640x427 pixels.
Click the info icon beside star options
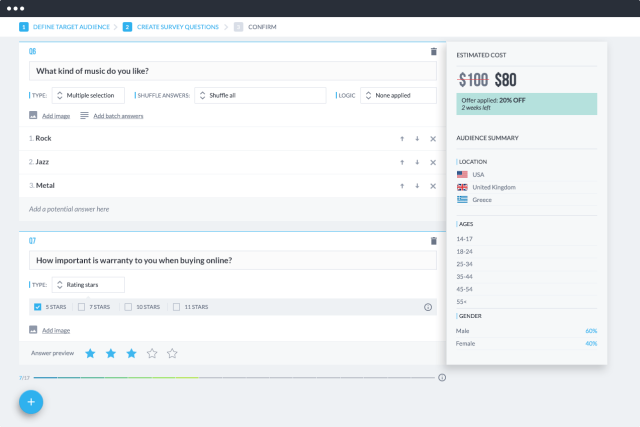[428, 307]
